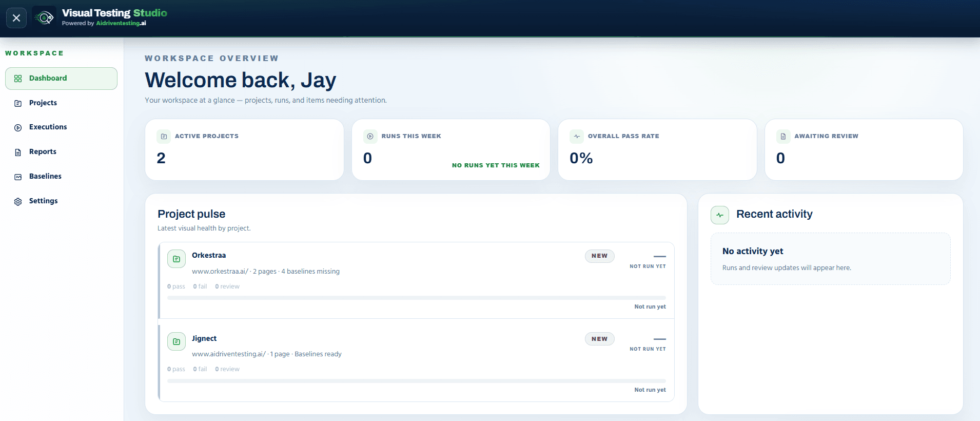Click the dash status icon on Jignect
This screenshot has height=421, width=980.
pos(660,339)
